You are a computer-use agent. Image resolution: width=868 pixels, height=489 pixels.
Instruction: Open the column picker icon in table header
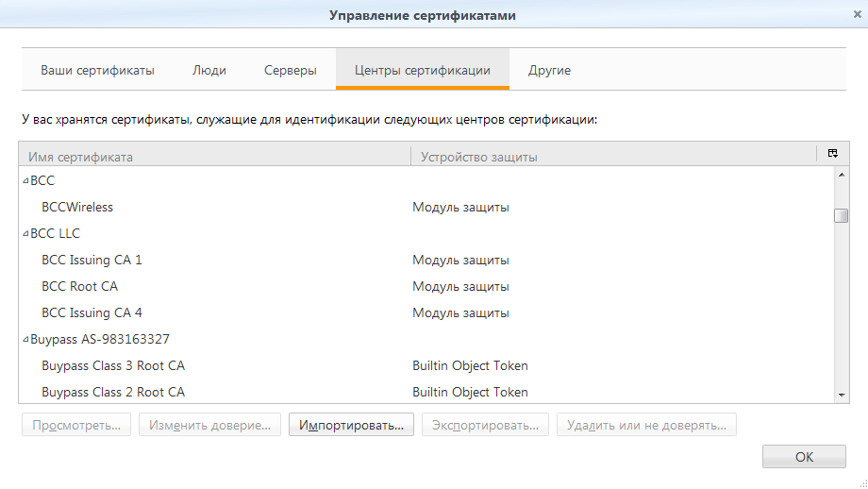click(832, 155)
